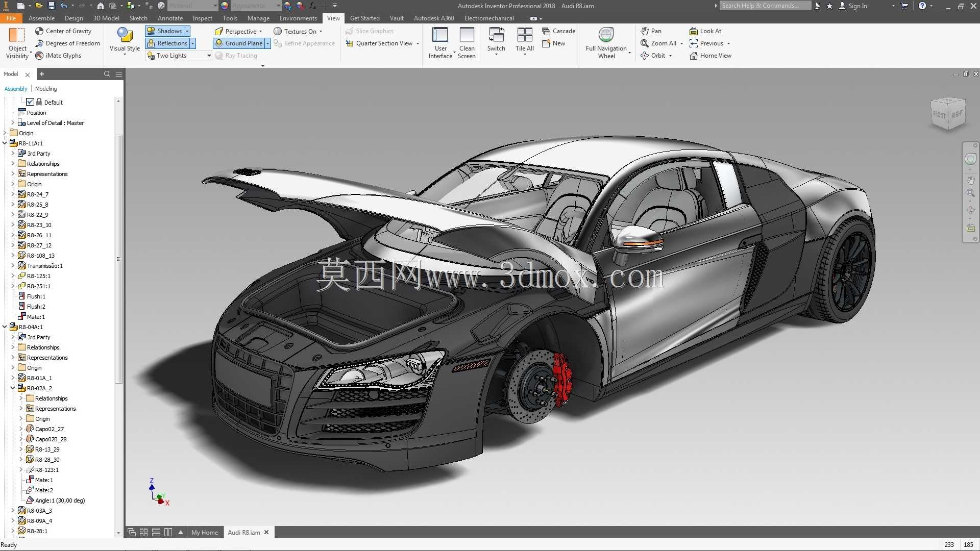This screenshot has width=980, height=551.
Task: Click the model browser vertical scrollbar
Action: (x=118, y=259)
